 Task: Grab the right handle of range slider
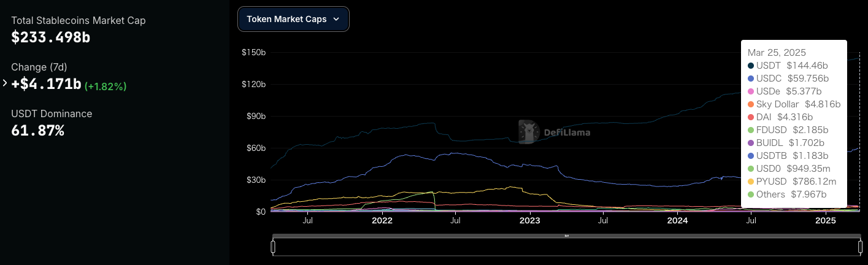coord(860,247)
